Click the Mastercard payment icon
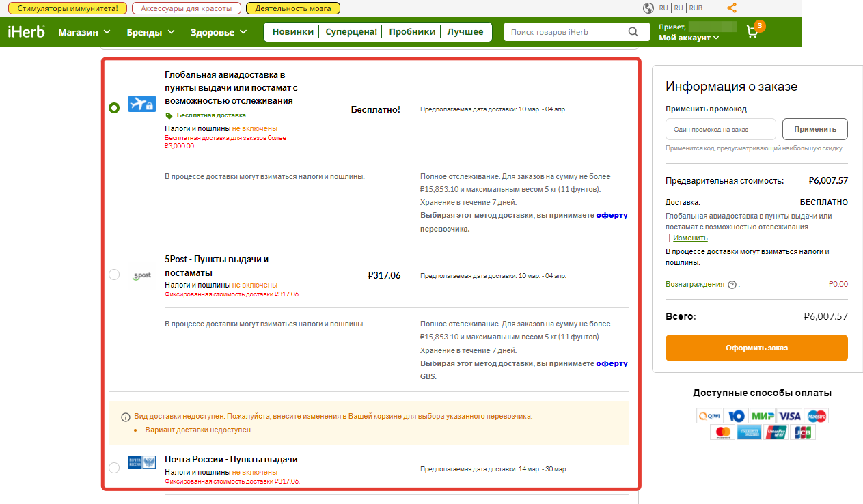Screen dimensions: 863x504 click(x=723, y=432)
